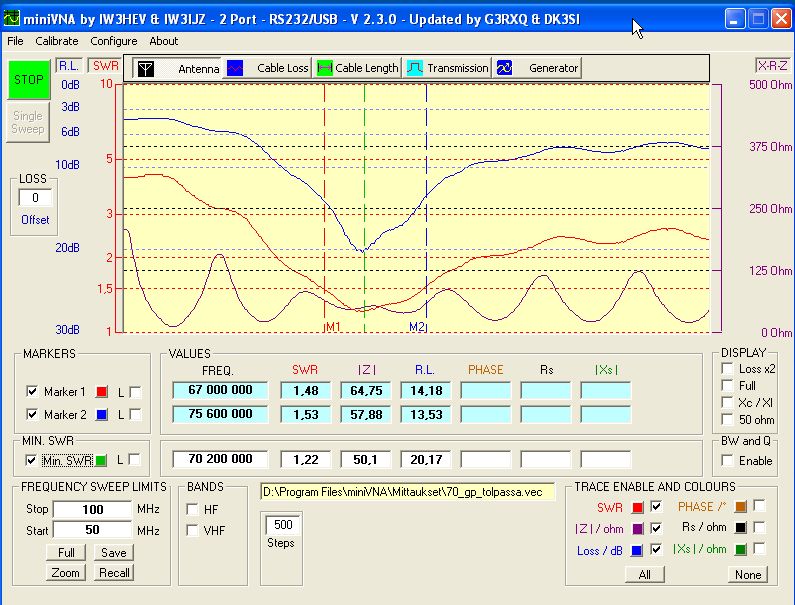
Task: Click the Min. SWR green colour swatch
Action: (101, 460)
